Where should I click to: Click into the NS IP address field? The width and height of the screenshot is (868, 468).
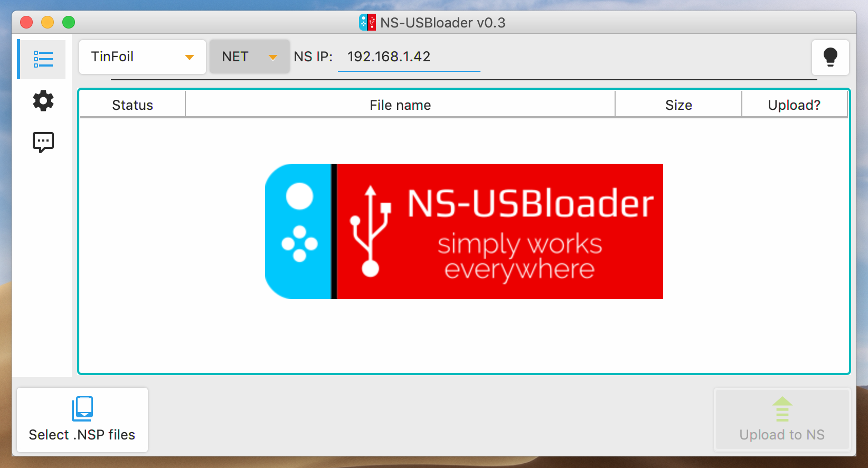coord(409,57)
